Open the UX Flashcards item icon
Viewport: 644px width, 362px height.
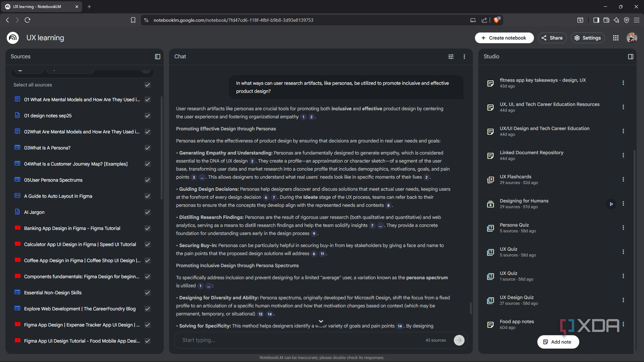[491, 180]
